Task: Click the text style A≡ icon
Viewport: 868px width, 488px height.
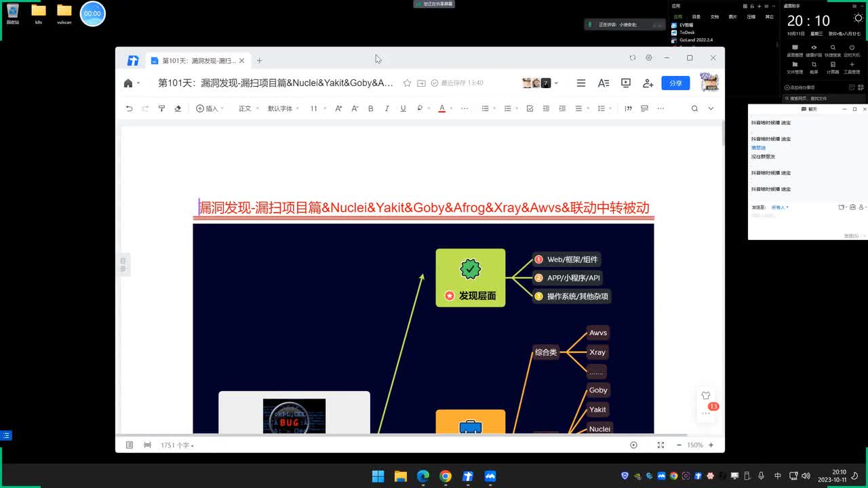Action: coord(603,83)
